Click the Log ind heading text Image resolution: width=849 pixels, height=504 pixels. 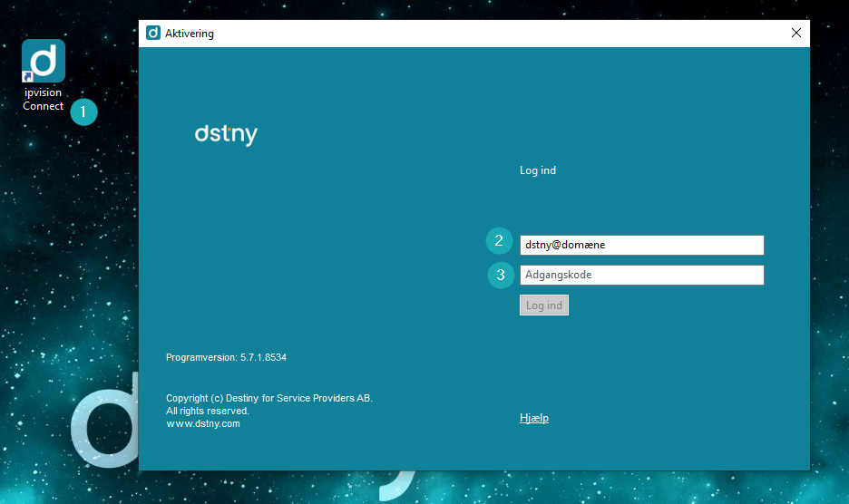pos(538,170)
